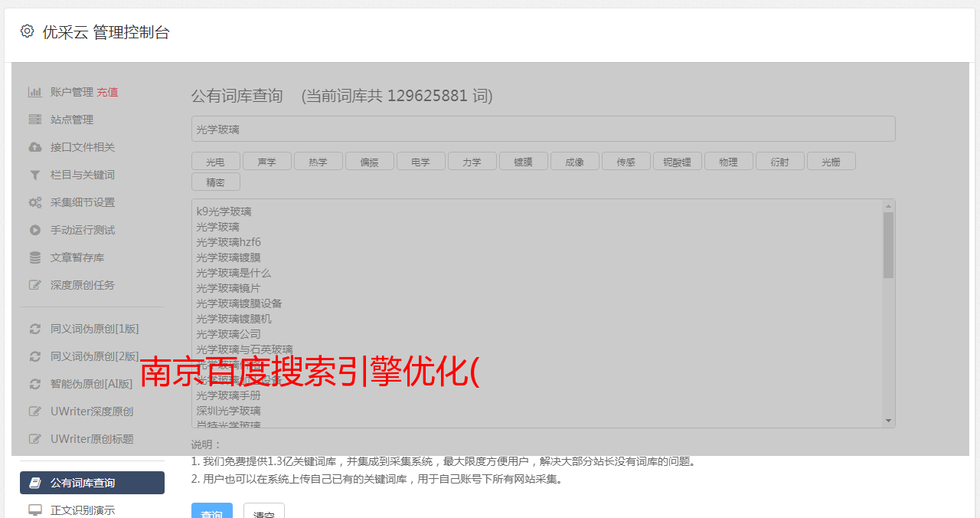Click the gears icon for 采集细节设置
The width and height of the screenshot is (980, 518).
35,202
